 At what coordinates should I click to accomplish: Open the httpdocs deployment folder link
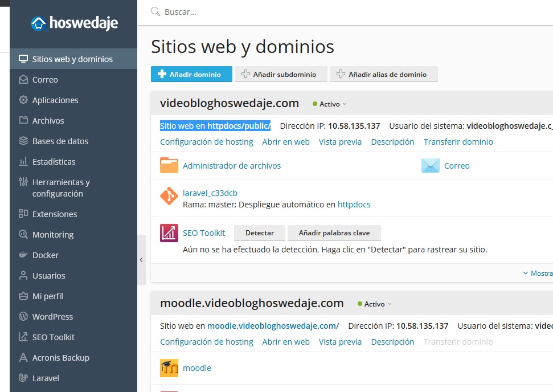[354, 205]
